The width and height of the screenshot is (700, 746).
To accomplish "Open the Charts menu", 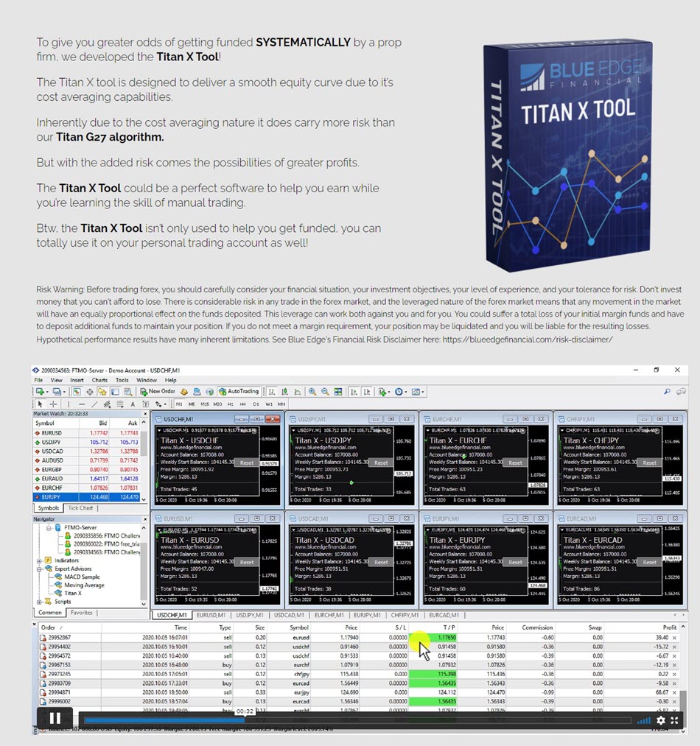I will click(99, 380).
